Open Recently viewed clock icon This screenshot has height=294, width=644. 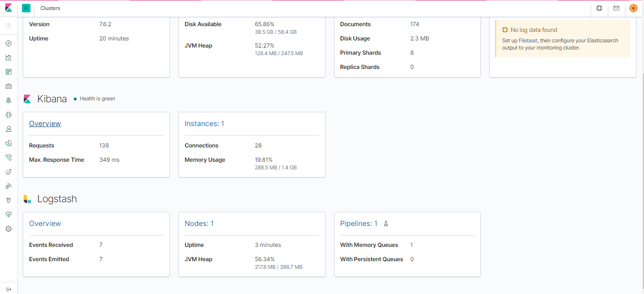pos(9,25)
